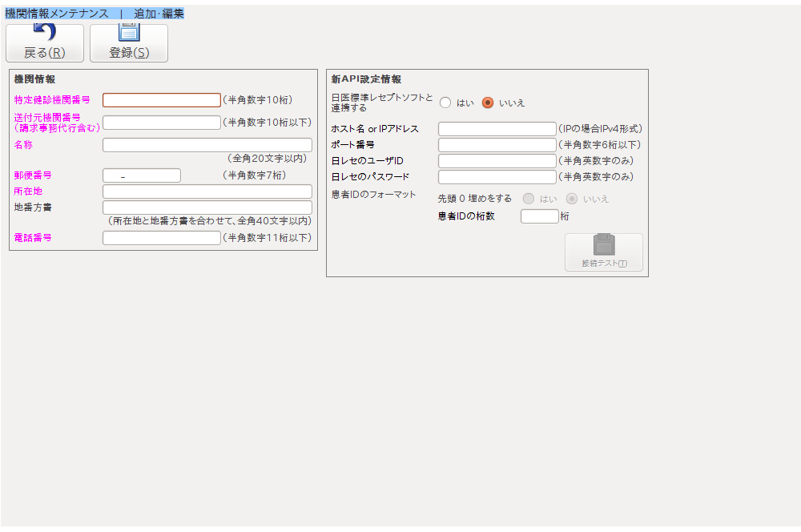Click the (半角数字6桁以下) hint text
Screen dimensions: 801x532
point(600,145)
